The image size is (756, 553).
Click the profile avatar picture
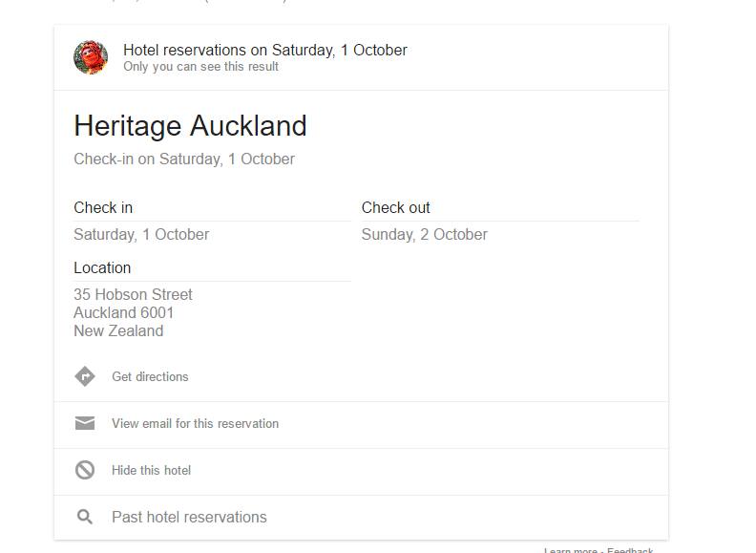point(91,57)
